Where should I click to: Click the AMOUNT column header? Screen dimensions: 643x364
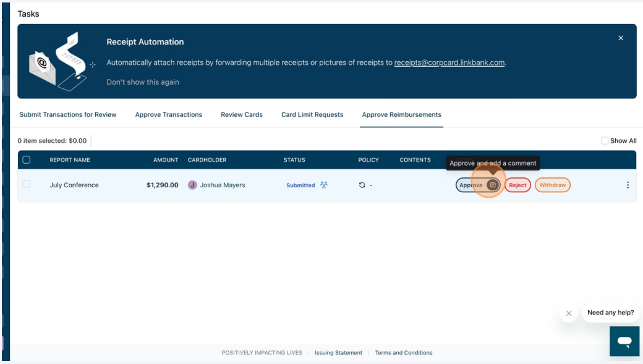click(x=166, y=160)
